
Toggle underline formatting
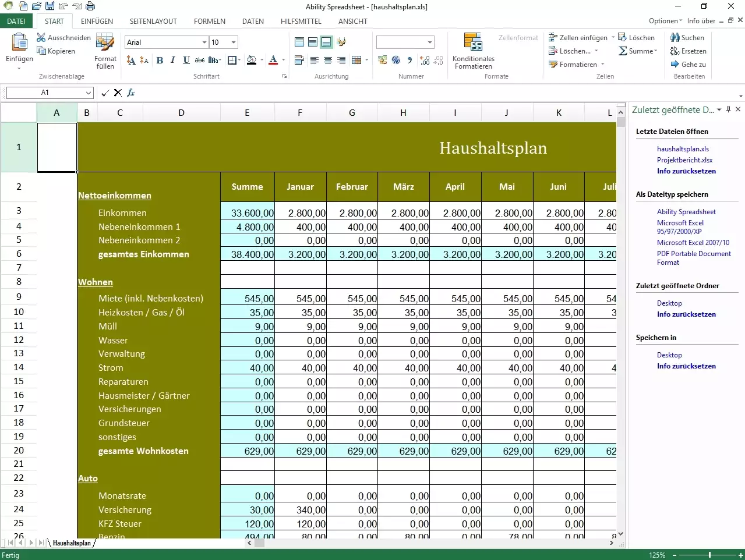click(x=186, y=60)
